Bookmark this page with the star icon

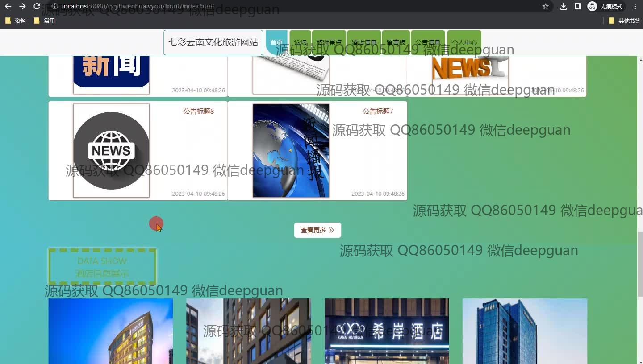click(545, 6)
